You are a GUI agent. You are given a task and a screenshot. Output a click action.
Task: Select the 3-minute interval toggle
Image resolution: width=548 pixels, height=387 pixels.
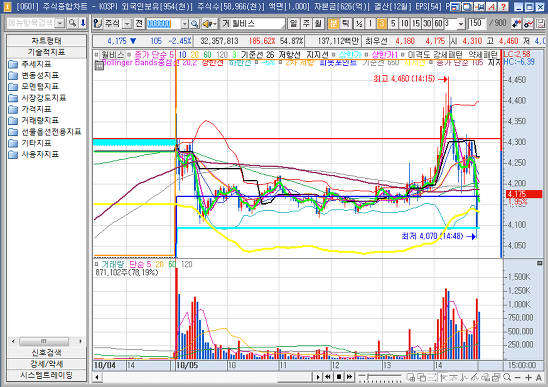pyautogui.click(x=382, y=24)
